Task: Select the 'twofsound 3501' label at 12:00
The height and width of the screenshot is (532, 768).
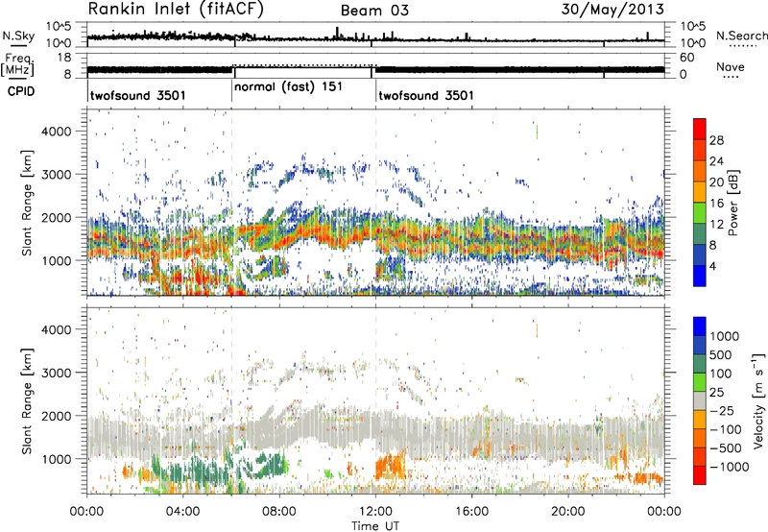Action: 426,95
